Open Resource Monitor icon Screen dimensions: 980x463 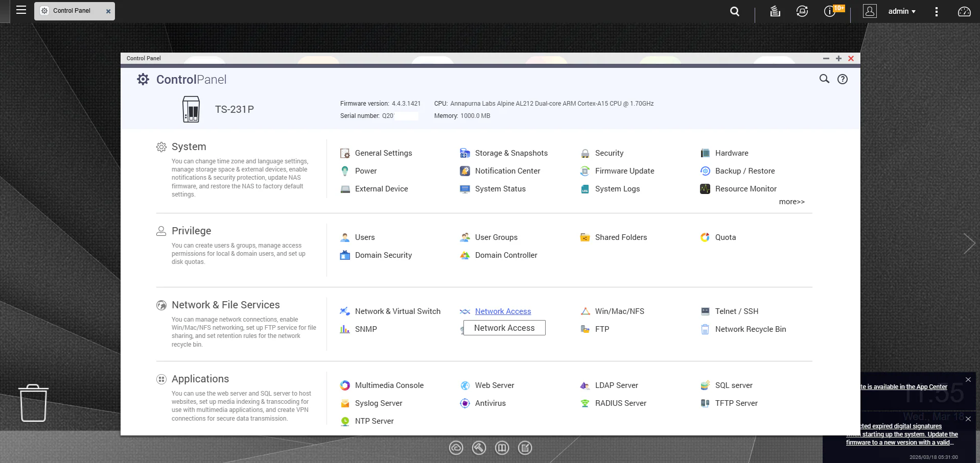pos(705,189)
